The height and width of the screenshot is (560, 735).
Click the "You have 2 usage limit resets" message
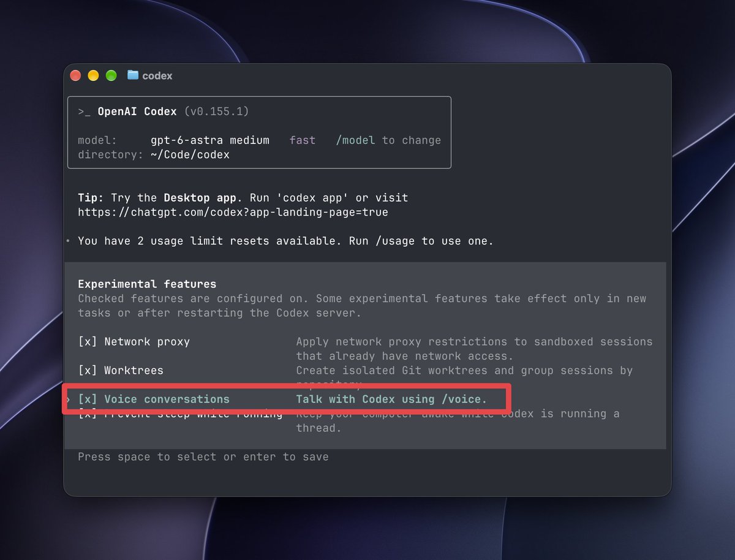coord(285,241)
